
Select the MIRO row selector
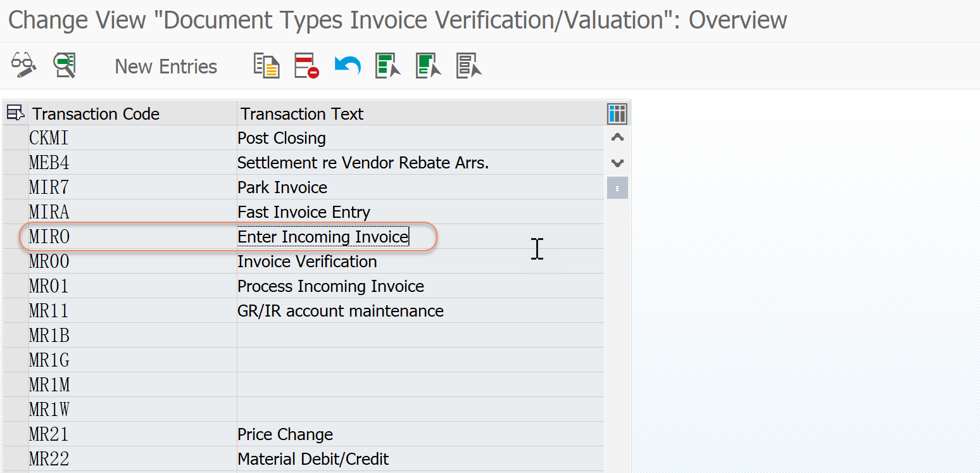(x=16, y=236)
